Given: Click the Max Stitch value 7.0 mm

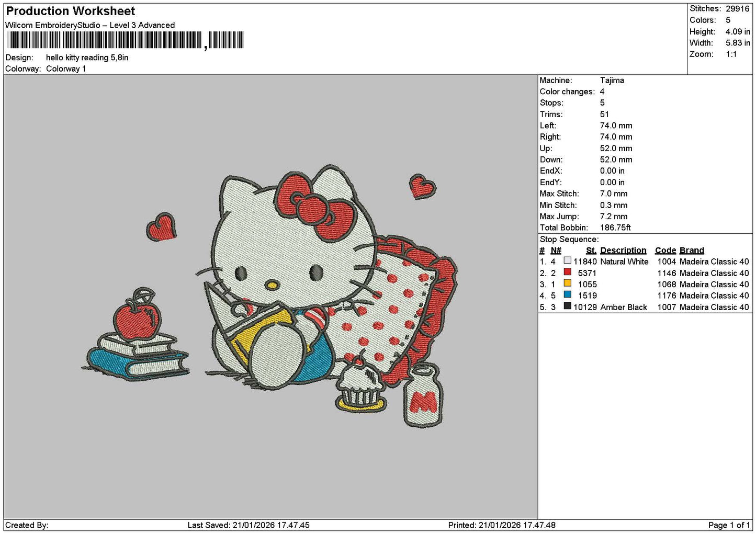Looking at the screenshot, I should click(x=614, y=194).
